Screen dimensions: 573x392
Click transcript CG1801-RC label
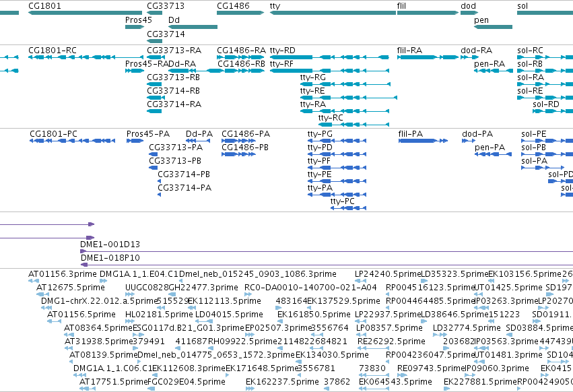click(x=53, y=50)
